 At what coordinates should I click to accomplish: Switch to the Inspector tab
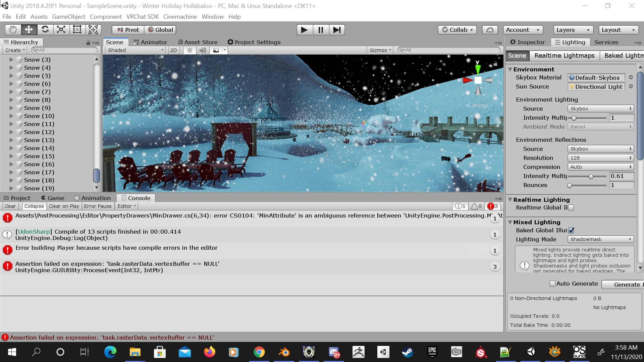[x=528, y=42]
